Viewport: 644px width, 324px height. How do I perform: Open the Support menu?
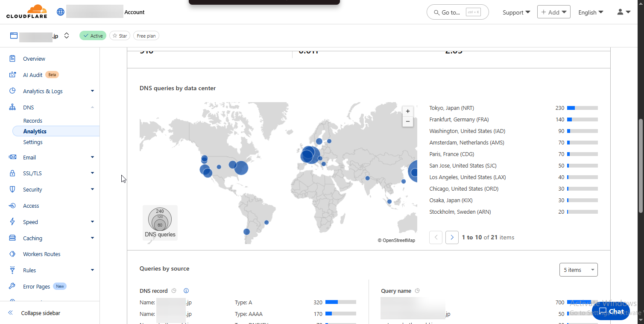pyautogui.click(x=516, y=12)
